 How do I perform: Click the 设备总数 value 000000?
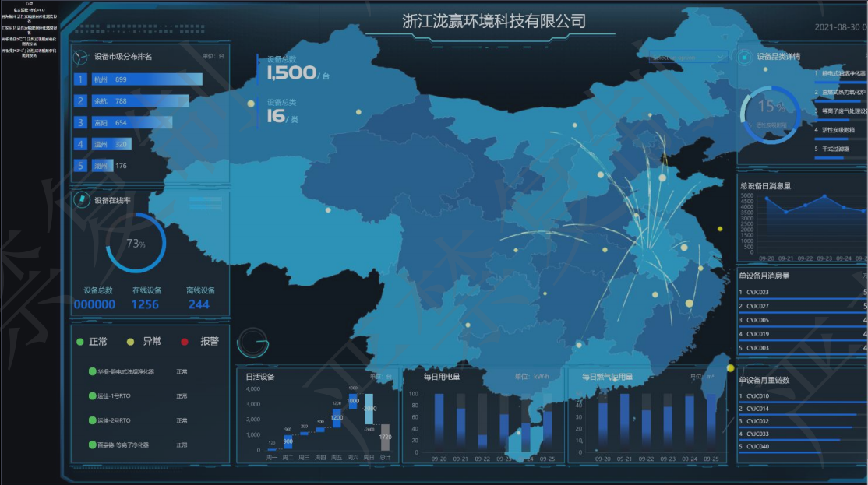tap(94, 304)
